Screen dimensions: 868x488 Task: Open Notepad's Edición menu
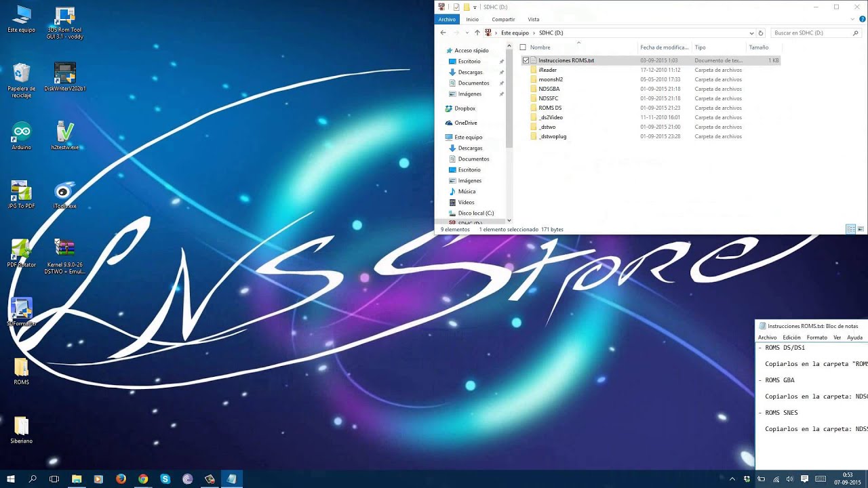click(x=791, y=338)
